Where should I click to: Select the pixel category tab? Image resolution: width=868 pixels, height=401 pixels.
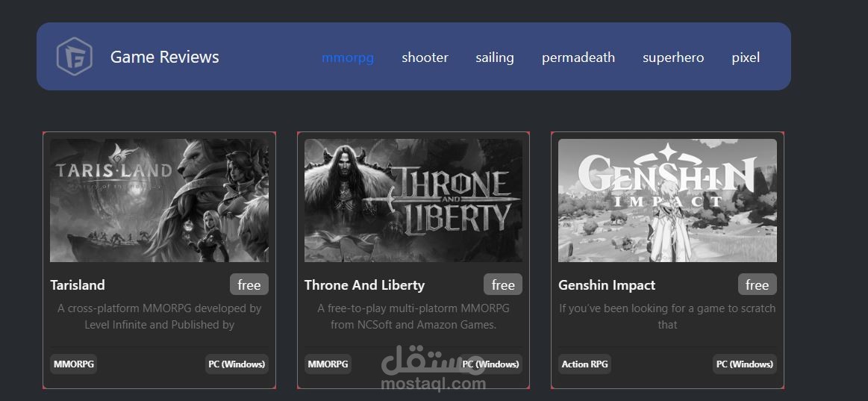click(x=746, y=57)
